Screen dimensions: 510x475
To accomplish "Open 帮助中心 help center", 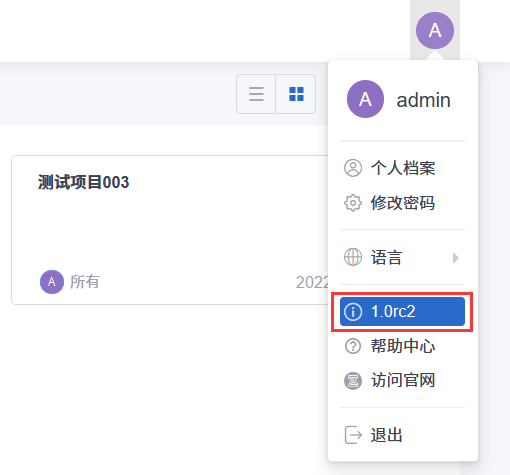I will pyautogui.click(x=402, y=346).
